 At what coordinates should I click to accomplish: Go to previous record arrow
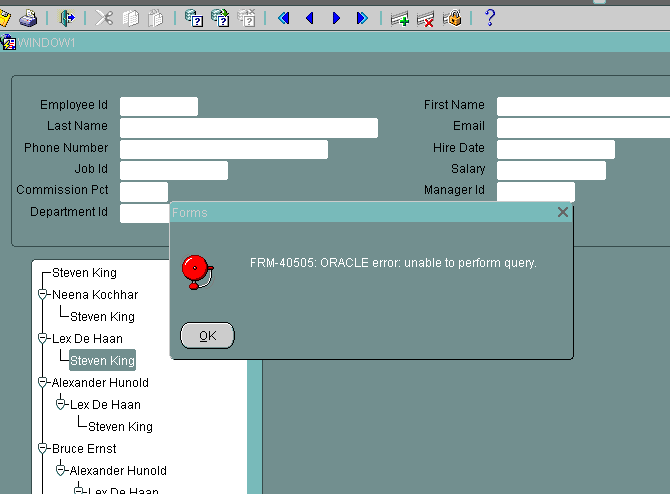[x=309, y=18]
